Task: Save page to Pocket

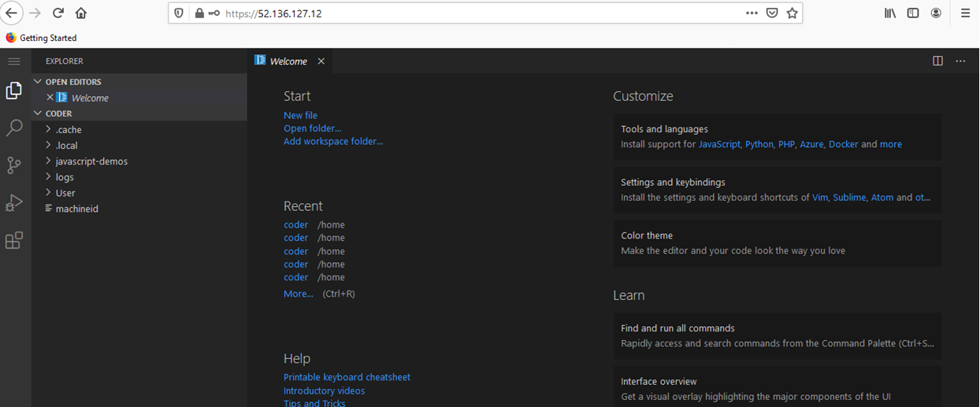Action: [773, 13]
